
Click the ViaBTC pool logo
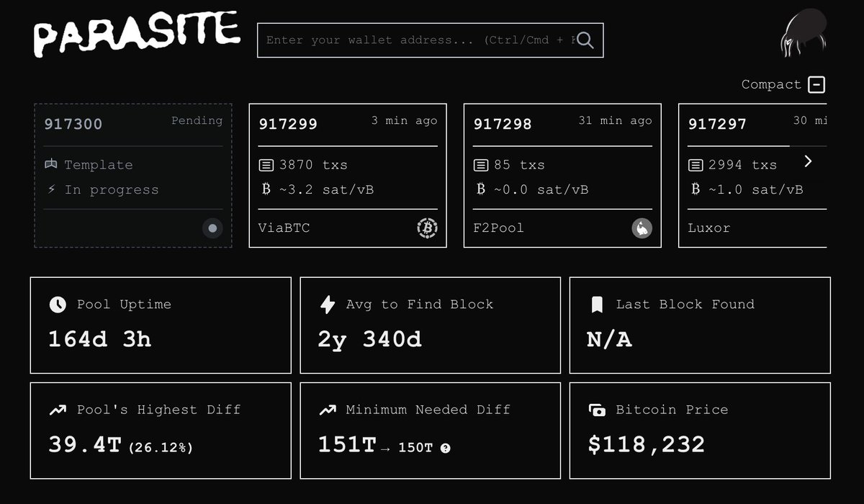(x=427, y=228)
